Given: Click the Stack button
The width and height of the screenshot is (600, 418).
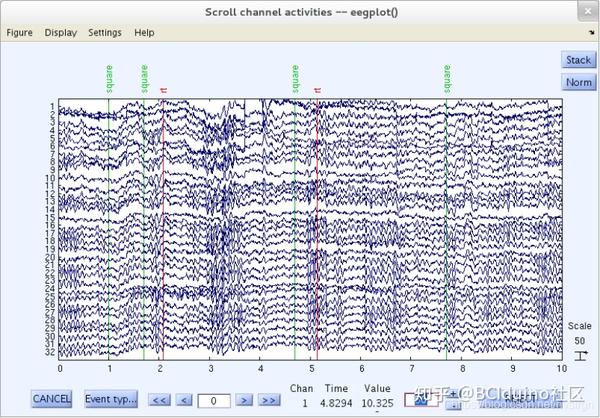Looking at the screenshot, I should pyautogui.click(x=578, y=60).
